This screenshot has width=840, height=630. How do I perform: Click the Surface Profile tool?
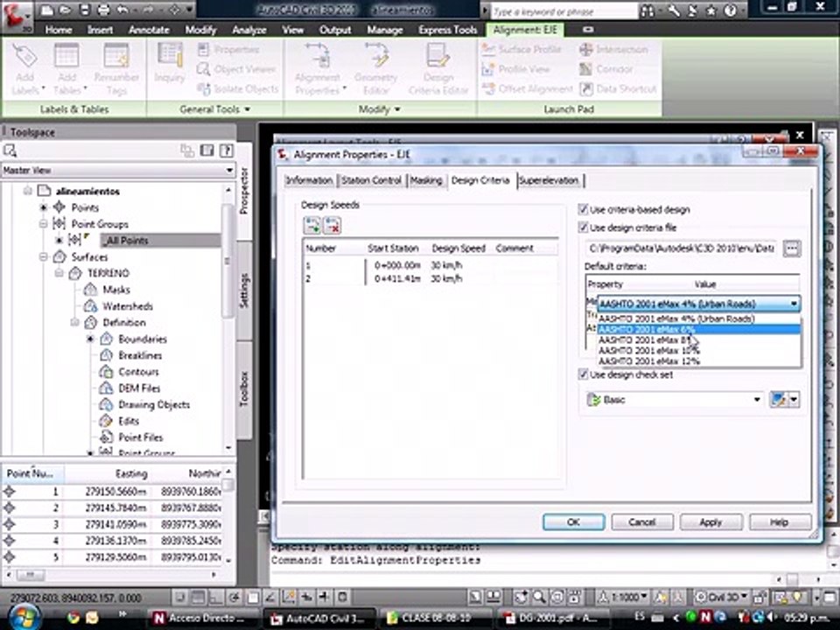click(x=521, y=49)
